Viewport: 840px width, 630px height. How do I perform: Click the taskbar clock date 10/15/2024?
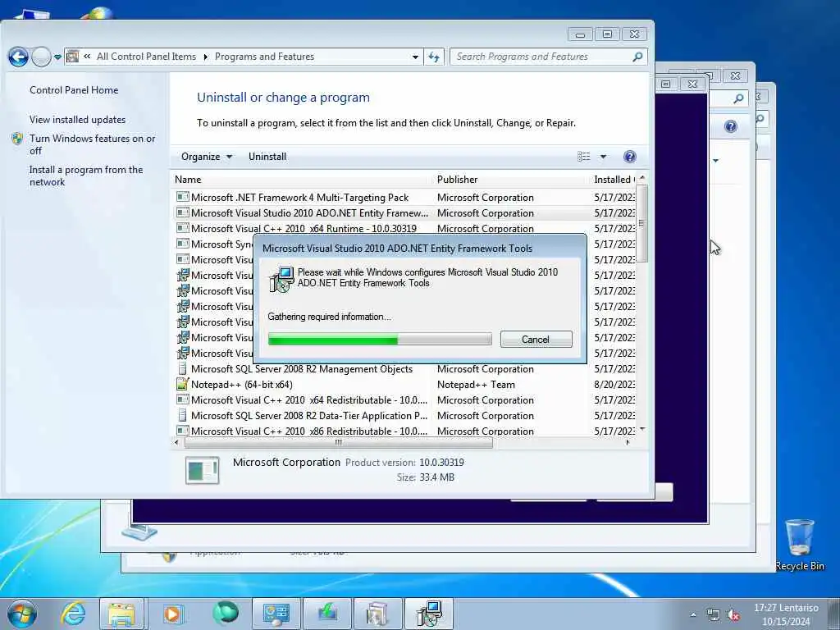click(x=787, y=622)
